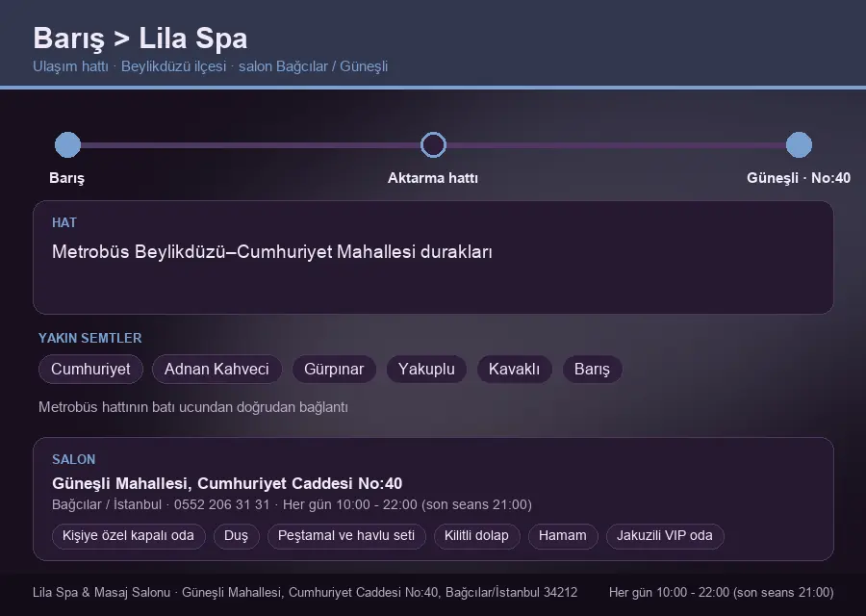Select the 'Kilitli dolap' tag

476,536
